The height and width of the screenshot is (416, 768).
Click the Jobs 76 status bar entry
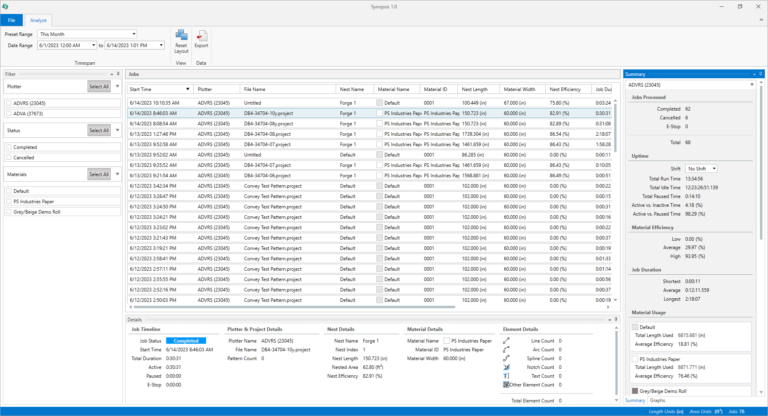[737, 412]
